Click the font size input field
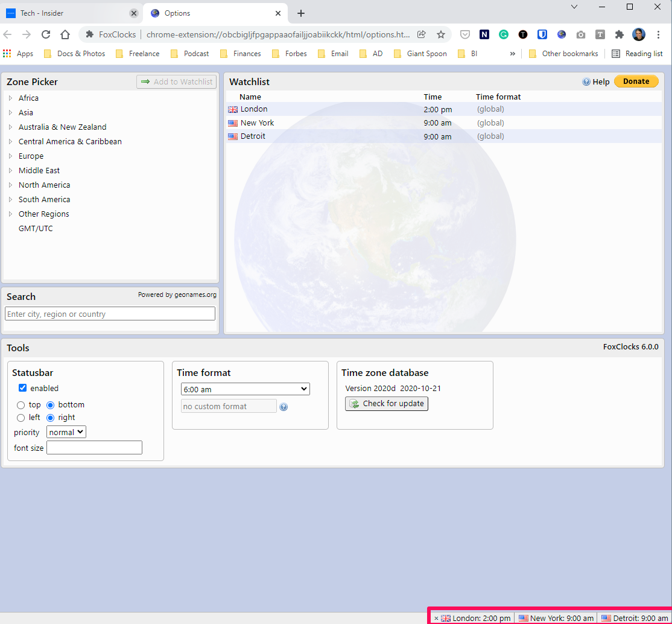 (94, 448)
